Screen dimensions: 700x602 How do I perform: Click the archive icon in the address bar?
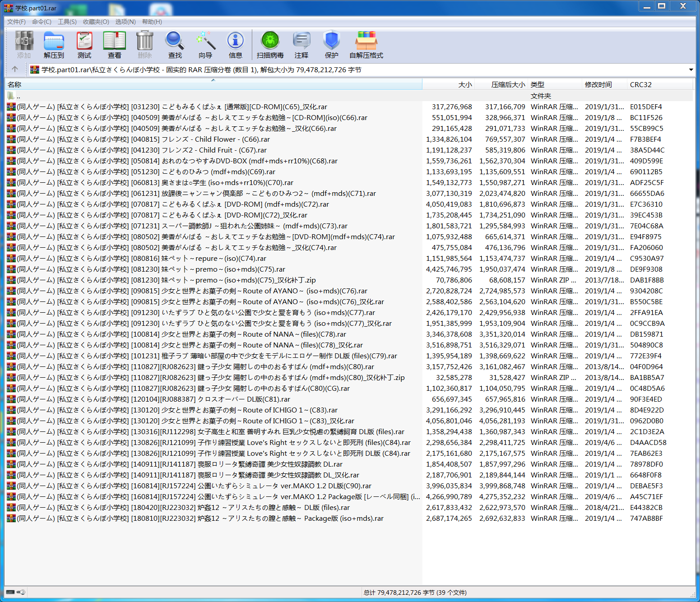point(35,69)
